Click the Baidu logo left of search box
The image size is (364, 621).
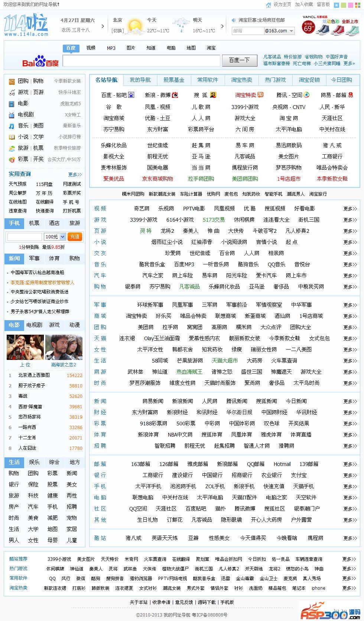pyautogui.click(x=40, y=61)
